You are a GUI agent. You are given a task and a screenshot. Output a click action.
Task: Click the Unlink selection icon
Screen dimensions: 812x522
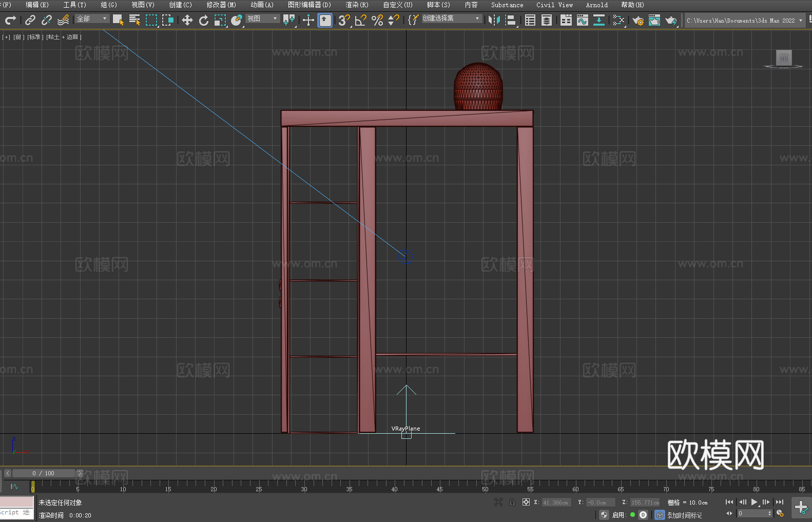47,20
